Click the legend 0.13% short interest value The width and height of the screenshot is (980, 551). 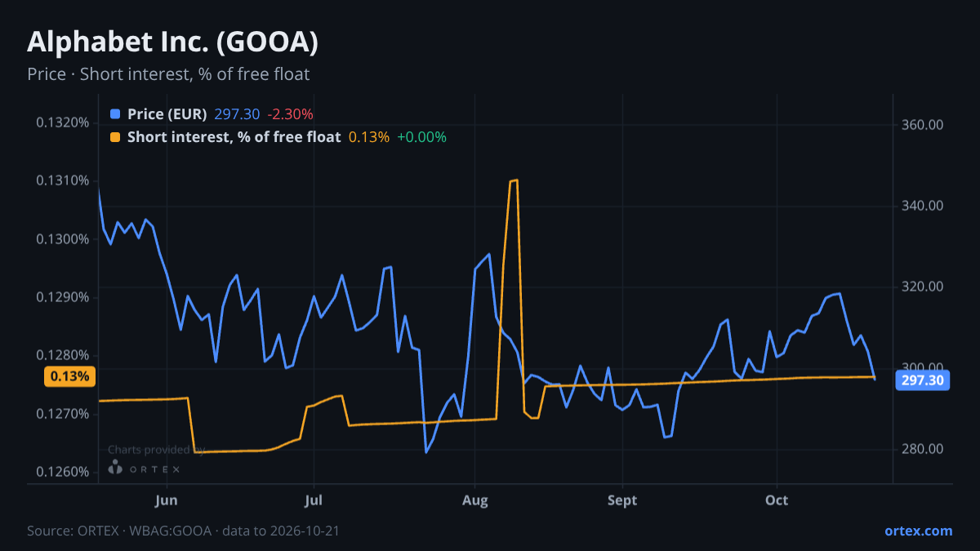pyautogui.click(x=369, y=137)
